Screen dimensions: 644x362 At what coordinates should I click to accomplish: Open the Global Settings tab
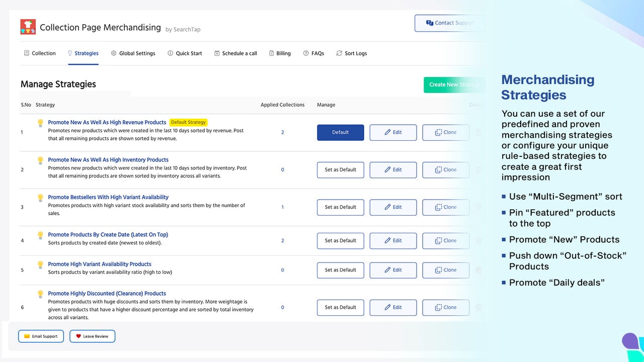tap(133, 53)
